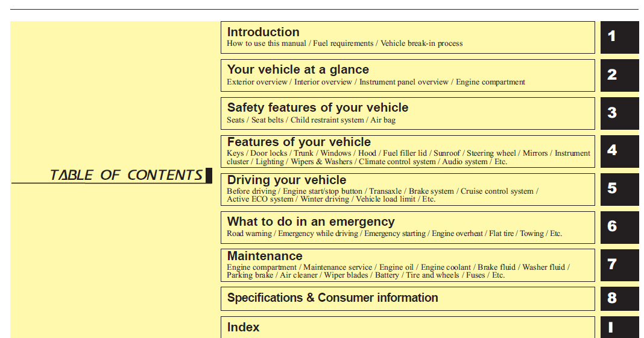
Task: Select the black tab numbered 3
Action: point(620,113)
